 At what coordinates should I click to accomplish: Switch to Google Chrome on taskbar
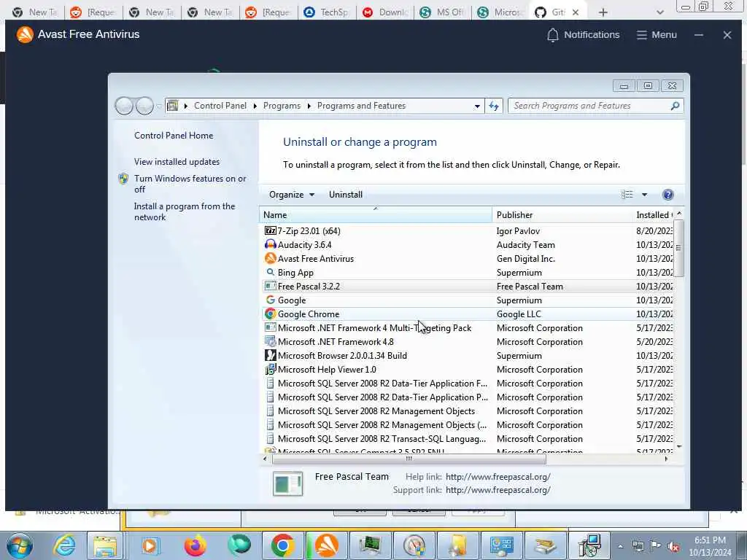(x=282, y=545)
